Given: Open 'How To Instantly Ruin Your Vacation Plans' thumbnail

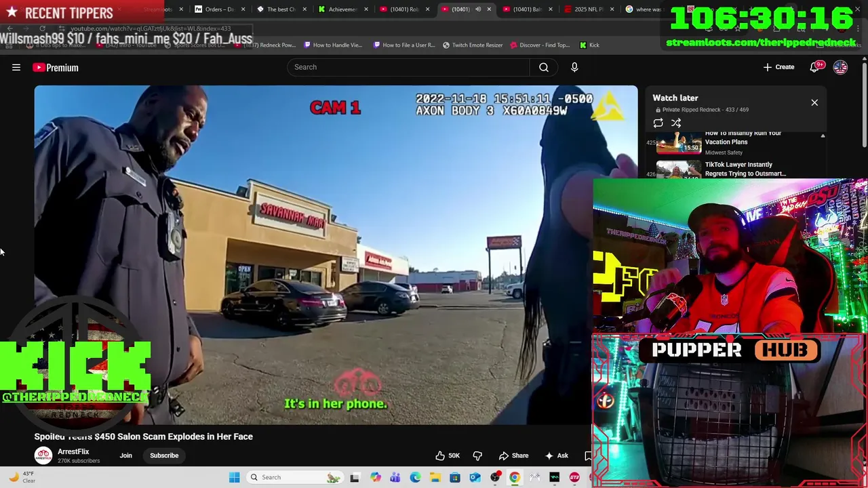Looking at the screenshot, I should click(x=679, y=143).
